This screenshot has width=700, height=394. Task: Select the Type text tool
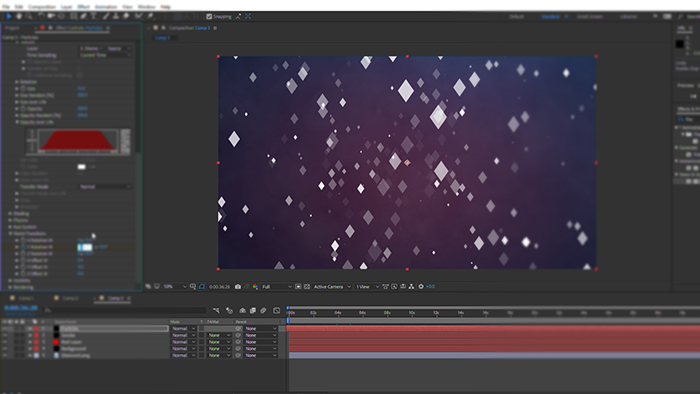click(94, 16)
